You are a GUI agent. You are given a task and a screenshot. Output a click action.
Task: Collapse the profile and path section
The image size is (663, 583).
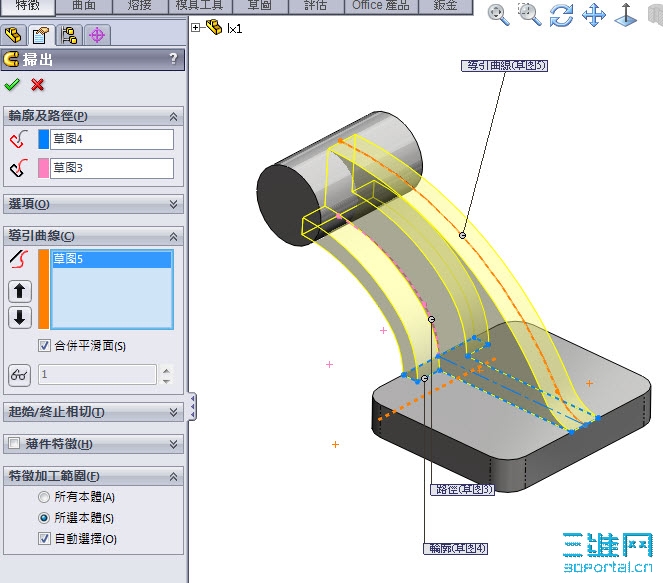173,117
